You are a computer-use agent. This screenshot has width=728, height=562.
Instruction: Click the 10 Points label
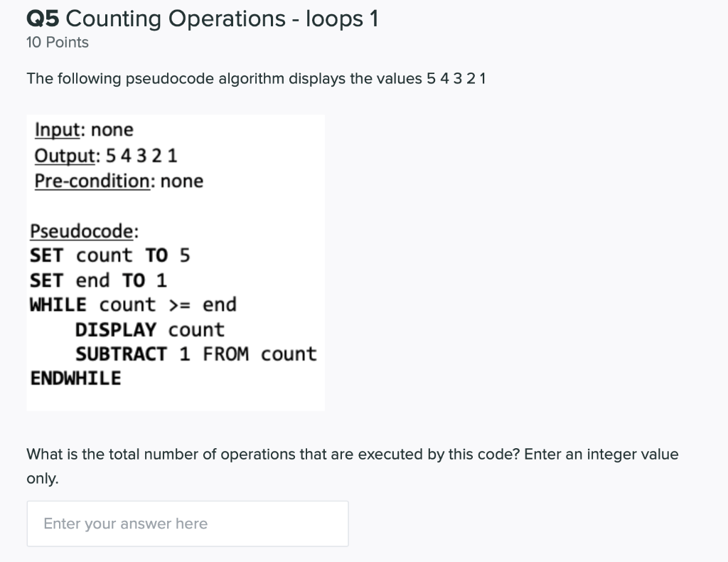56,43
